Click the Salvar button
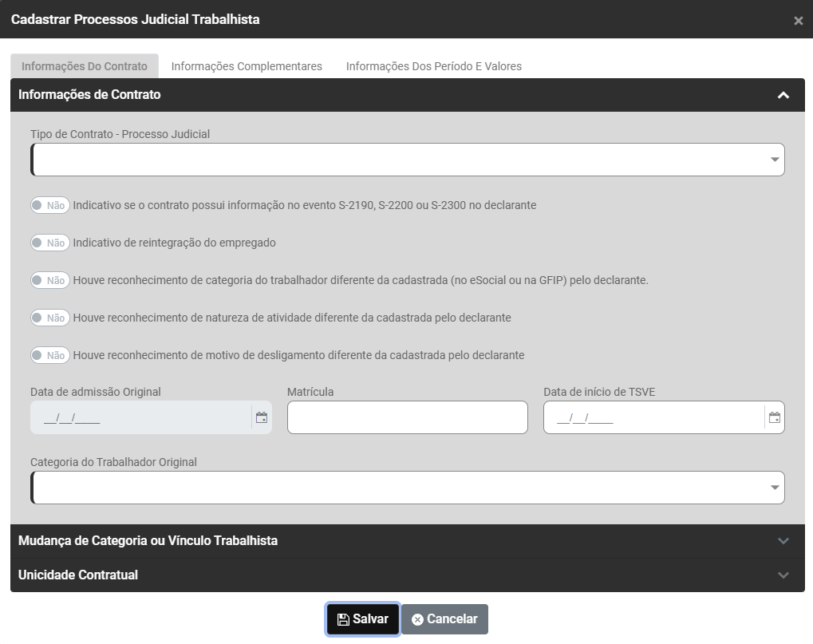Screen dimensions: 813x644 point(363,619)
